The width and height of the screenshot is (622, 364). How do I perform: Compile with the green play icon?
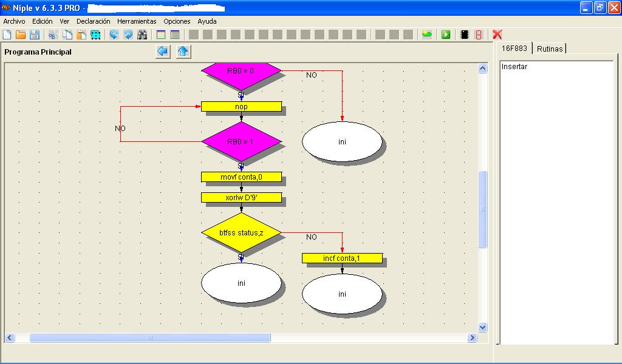(x=446, y=35)
